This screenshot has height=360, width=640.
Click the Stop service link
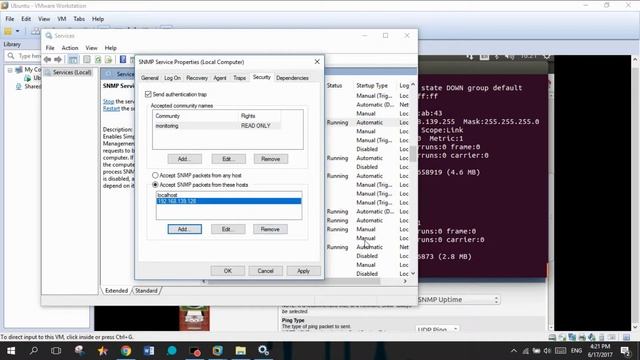pos(108,101)
